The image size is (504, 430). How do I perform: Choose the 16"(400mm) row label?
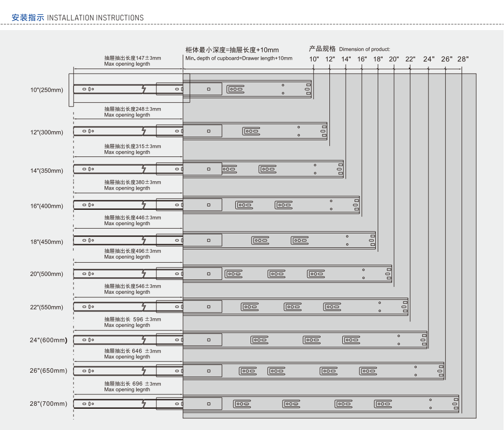(x=47, y=206)
